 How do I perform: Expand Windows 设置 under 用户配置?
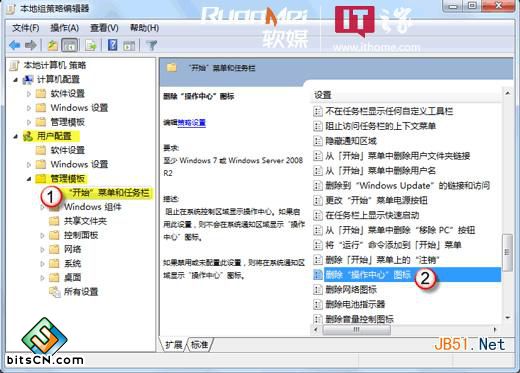[x=29, y=164]
